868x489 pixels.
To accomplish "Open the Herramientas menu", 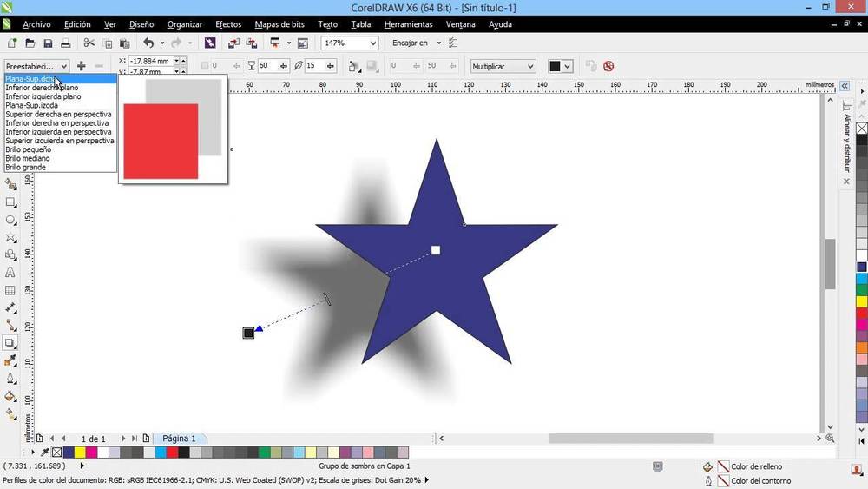I will click(x=408, y=24).
